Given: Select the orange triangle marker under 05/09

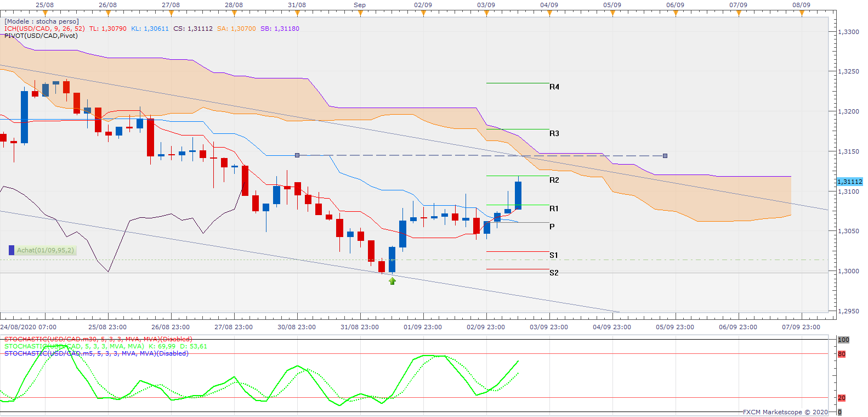Looking at the screenshot, I should [612, 14].
